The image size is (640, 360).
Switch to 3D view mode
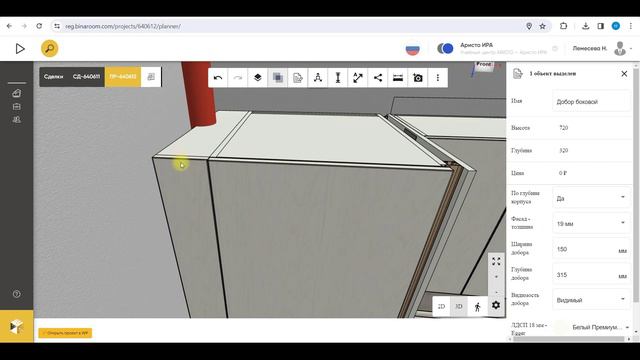tap(459, 306)
